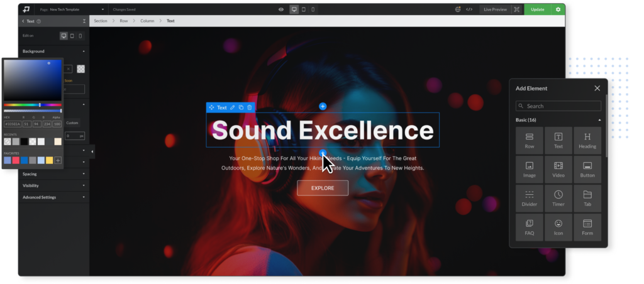This screenshot has width=644, height=284.
Task: Expand the Advanced Settings section
Action: (54, 197)
